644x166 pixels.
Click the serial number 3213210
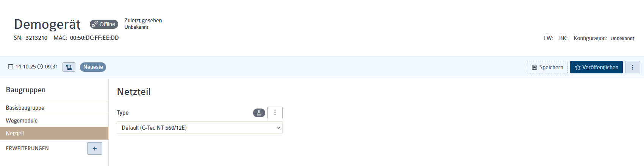36,38
